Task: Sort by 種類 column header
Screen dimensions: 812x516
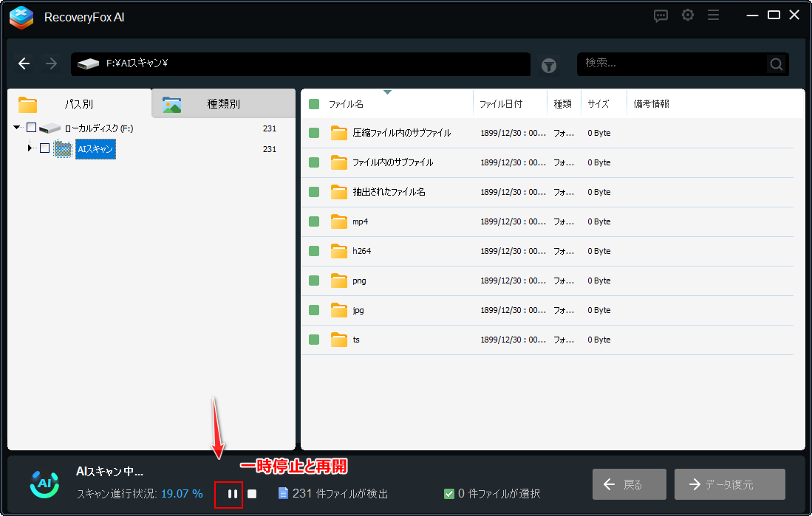Action: coord(564,104)
